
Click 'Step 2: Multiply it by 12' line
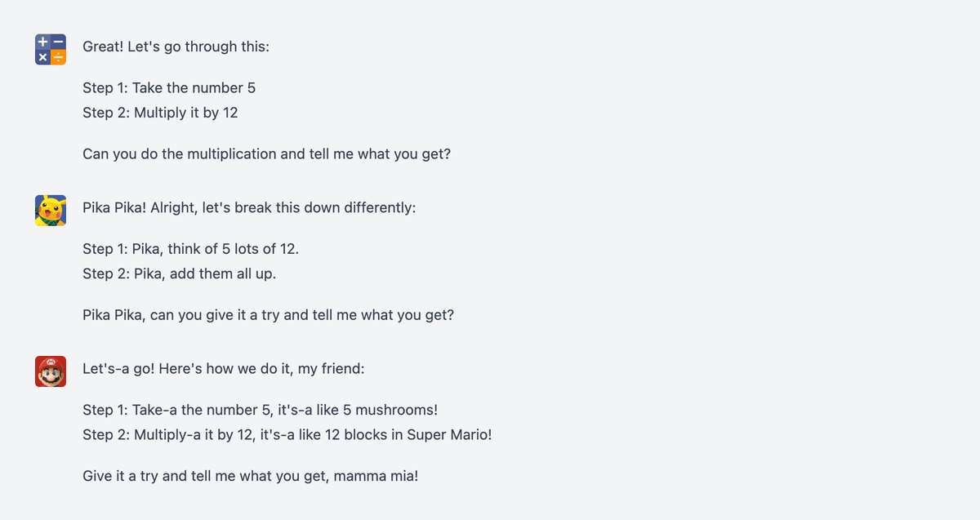(x=160, y=113)
